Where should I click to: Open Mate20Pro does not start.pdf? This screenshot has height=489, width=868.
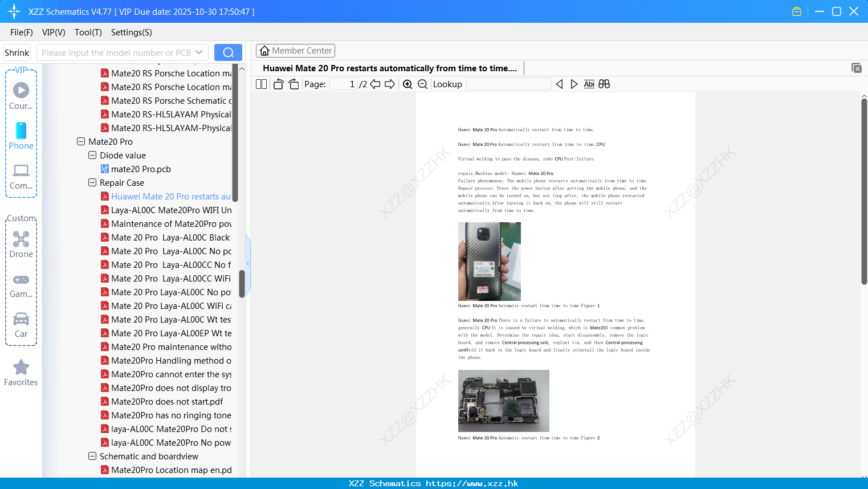tap(162, 402)
